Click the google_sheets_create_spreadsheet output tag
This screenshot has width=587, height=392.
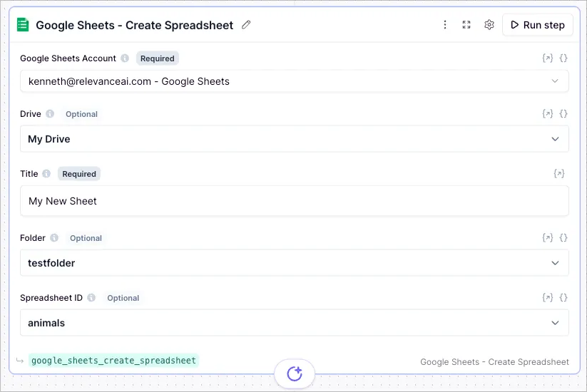[113, 361]
